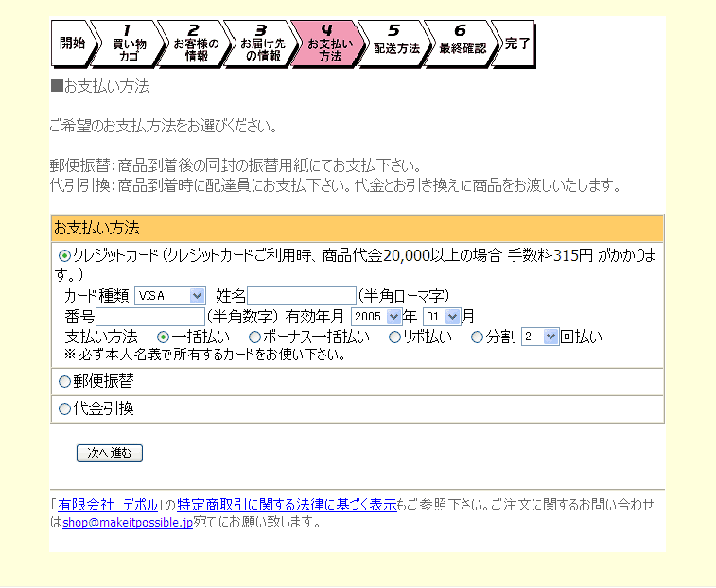Select the 代金引換 payment option
716x588 pixels.
64,409
